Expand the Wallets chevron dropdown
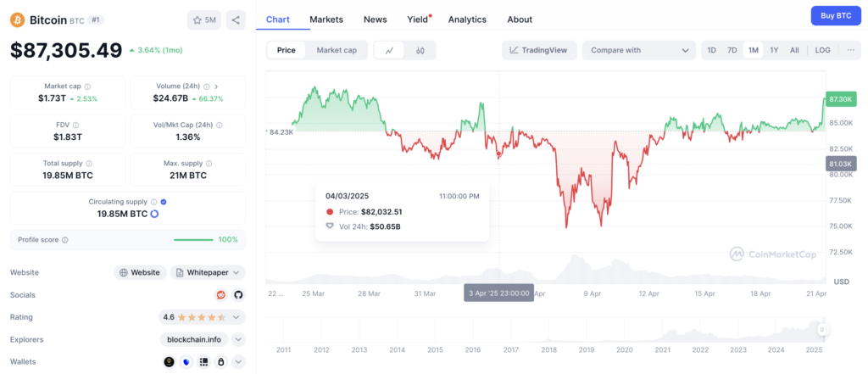This screenshot has width=868, height=374. pos(238,362)
